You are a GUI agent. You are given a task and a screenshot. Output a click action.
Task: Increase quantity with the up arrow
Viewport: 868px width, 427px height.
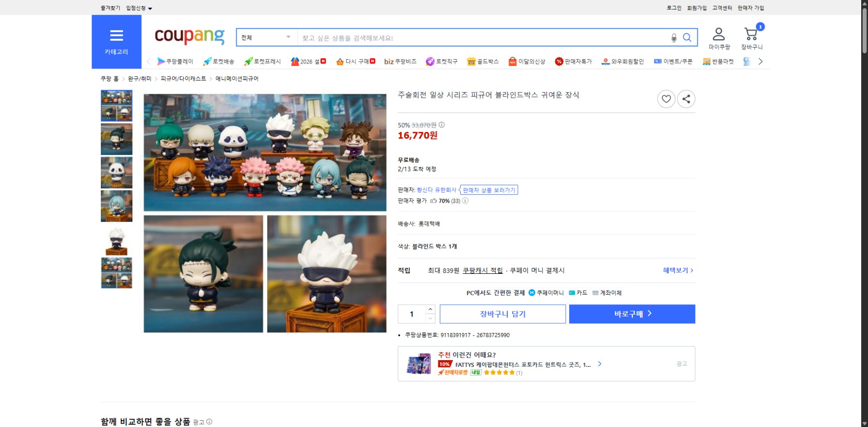[x=430, y=309]
